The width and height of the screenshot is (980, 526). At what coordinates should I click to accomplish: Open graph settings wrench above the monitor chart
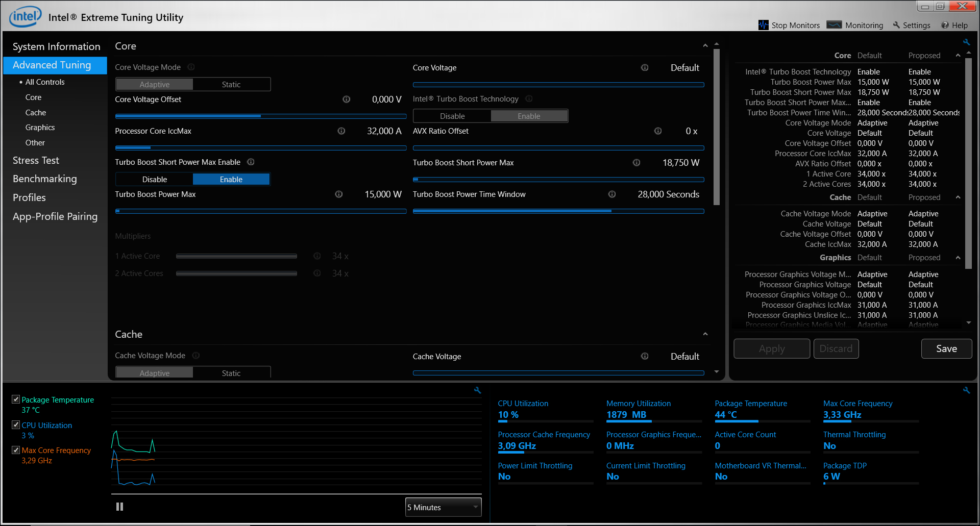coord(477,390)
